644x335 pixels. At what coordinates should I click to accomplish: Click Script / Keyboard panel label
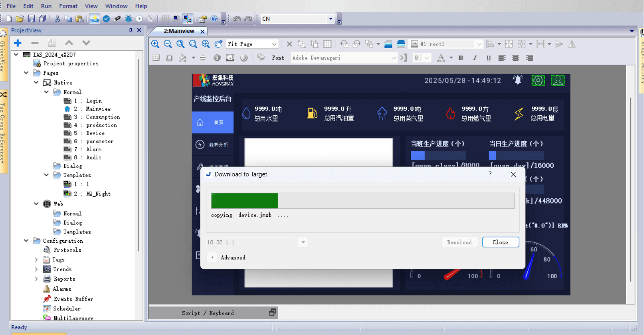point(208,313)
